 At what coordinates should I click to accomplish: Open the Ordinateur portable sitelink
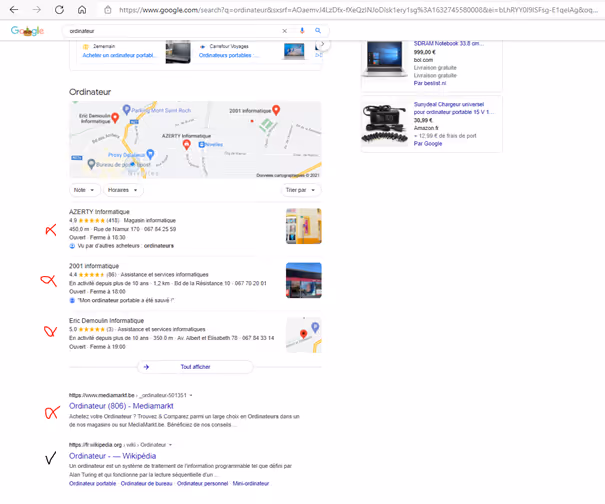pos(93,484)
